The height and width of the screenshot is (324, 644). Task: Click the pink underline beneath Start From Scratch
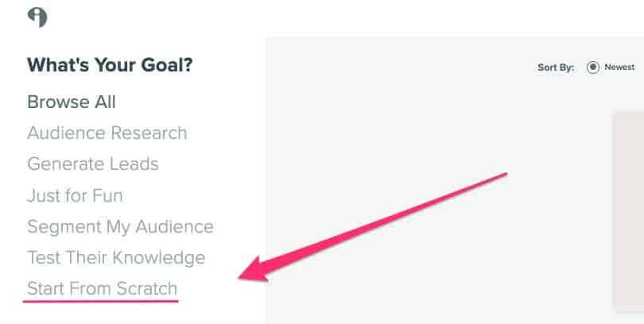101,302
